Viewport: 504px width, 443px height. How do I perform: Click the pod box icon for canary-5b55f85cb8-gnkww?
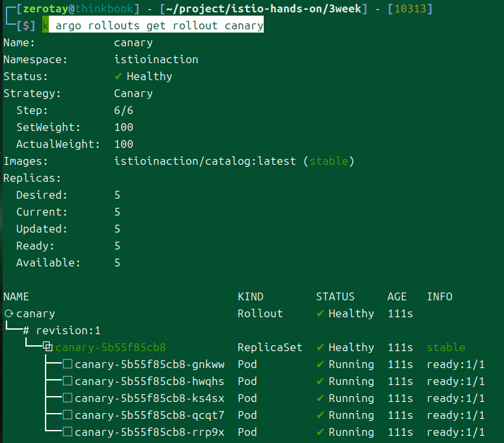tap(68, 364)
